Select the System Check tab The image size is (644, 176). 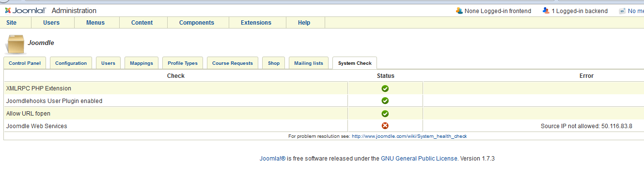(x=355, y=63)
